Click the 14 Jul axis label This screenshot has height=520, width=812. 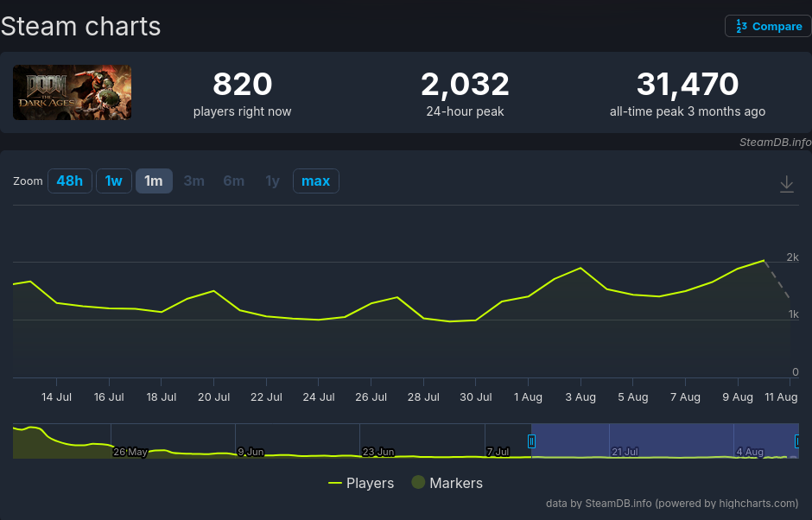coord(56,397)
